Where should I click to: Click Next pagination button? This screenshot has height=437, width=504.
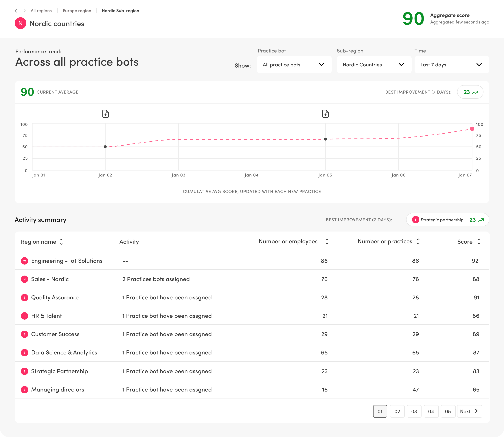pyautogui.click(x=469, y=411)
